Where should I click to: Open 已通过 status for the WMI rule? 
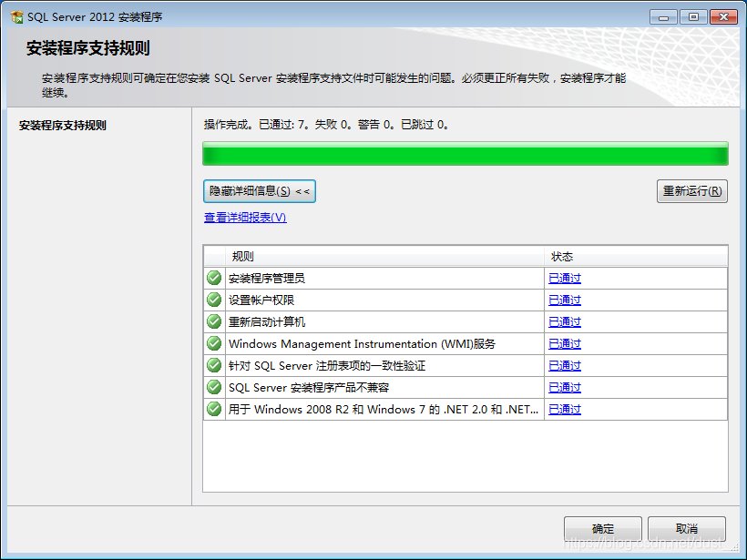coord(564,343)
